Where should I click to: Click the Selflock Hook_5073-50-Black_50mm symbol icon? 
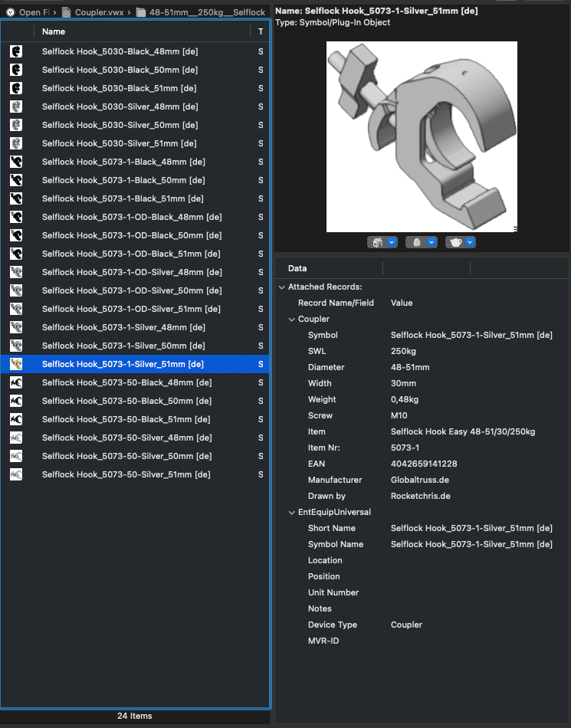click(x=16, y=401)
